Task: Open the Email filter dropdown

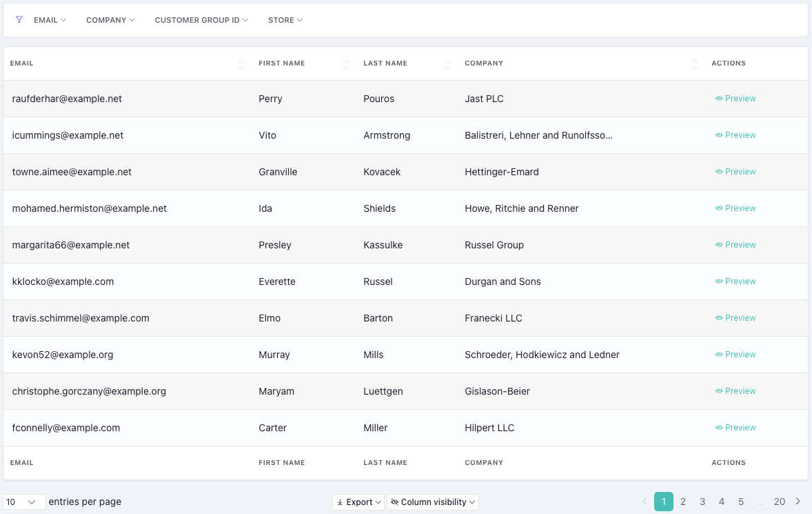Action: [x=50, y=20]
